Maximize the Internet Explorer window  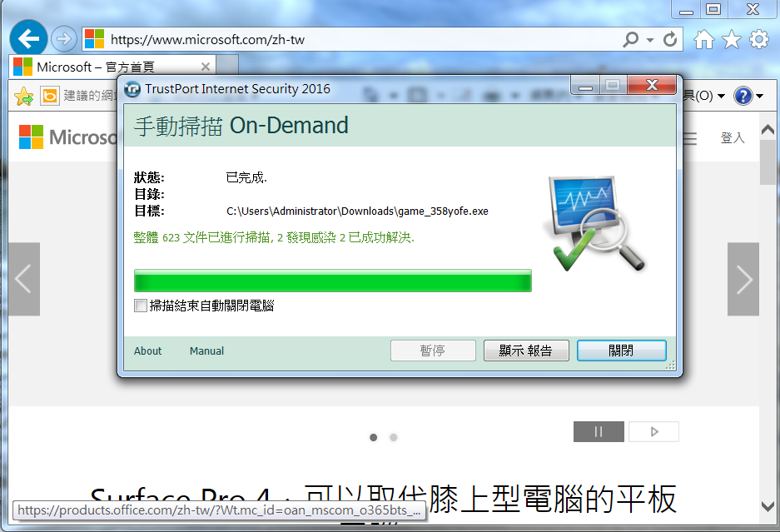(714, 9)
